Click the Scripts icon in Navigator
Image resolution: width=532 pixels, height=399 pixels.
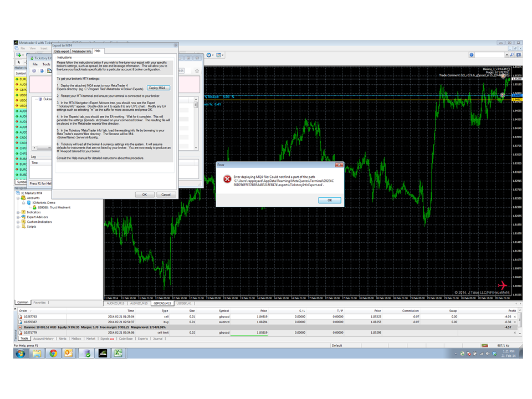(23, 226)
